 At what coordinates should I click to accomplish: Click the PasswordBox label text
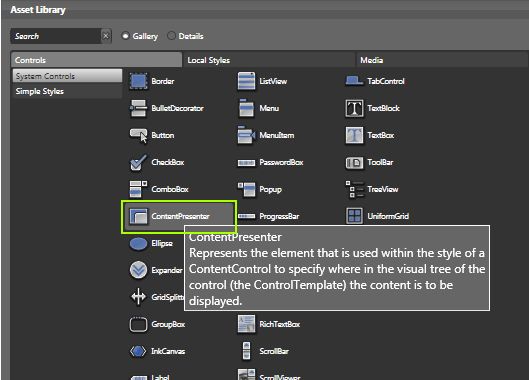point(281,162)
